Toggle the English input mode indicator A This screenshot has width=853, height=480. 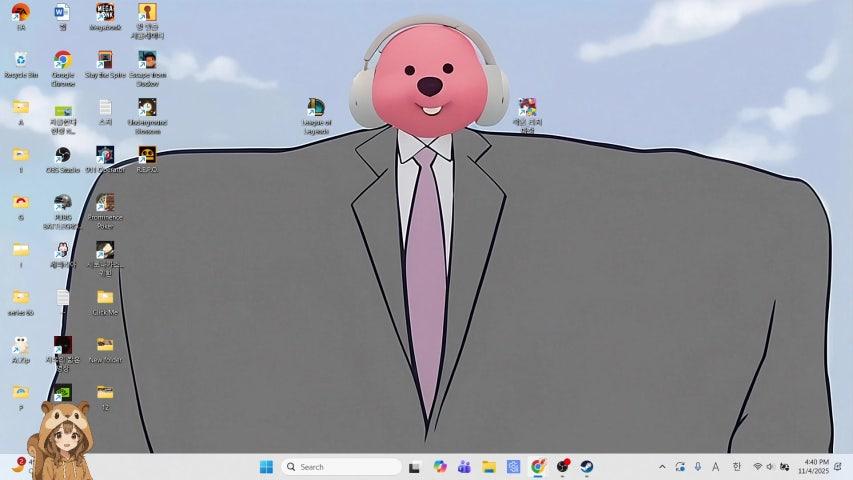[x=715, y=467]
